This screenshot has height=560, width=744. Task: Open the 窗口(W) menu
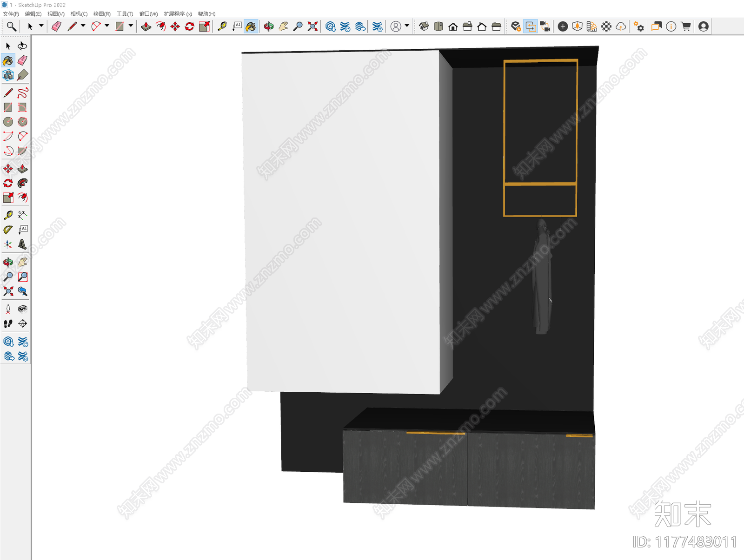point(148,14)
